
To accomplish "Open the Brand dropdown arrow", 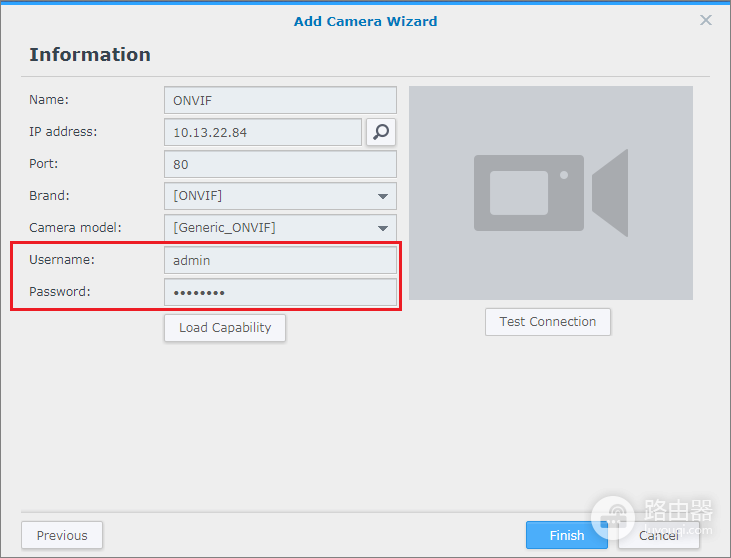I will 383,196.
